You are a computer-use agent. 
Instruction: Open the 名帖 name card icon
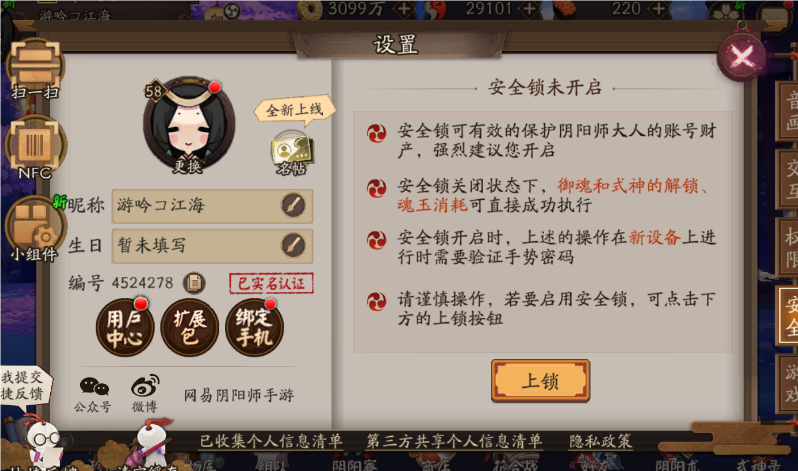pos(292,154)
